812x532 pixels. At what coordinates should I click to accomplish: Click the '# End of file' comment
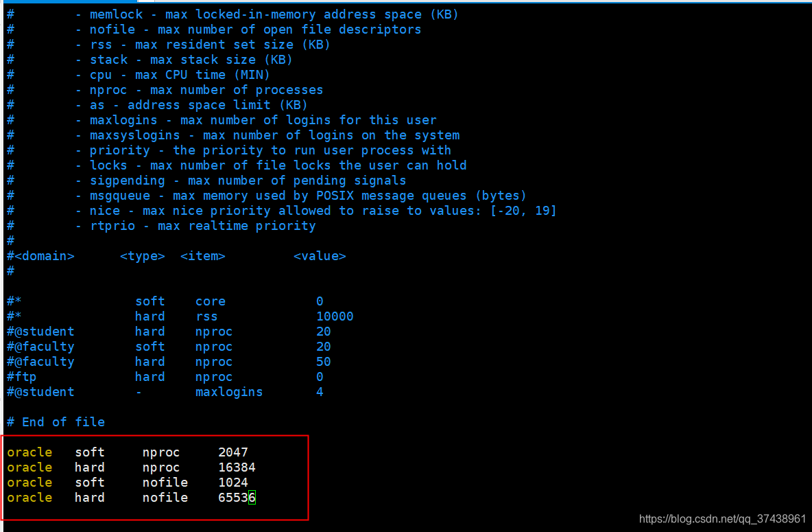point(56,422)
